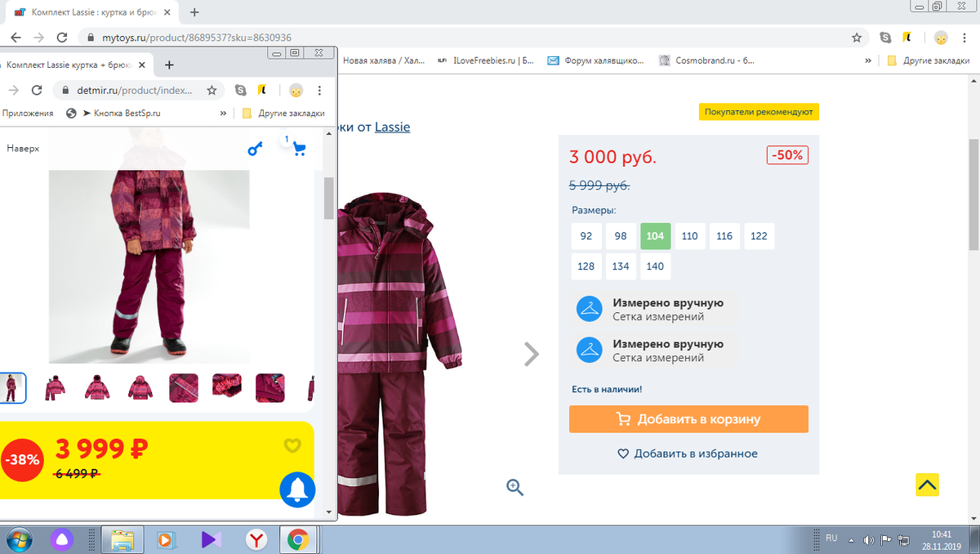The height and width of the screenshot is (554, 980).
Task: Open the profile avatar in the mytoys window
Action: 941,38
